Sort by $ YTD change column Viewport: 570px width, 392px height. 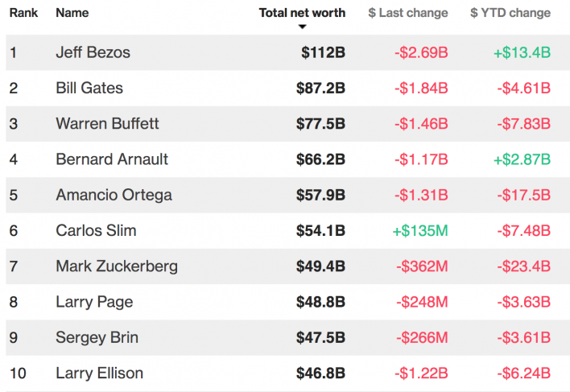(x=510, y=13)
